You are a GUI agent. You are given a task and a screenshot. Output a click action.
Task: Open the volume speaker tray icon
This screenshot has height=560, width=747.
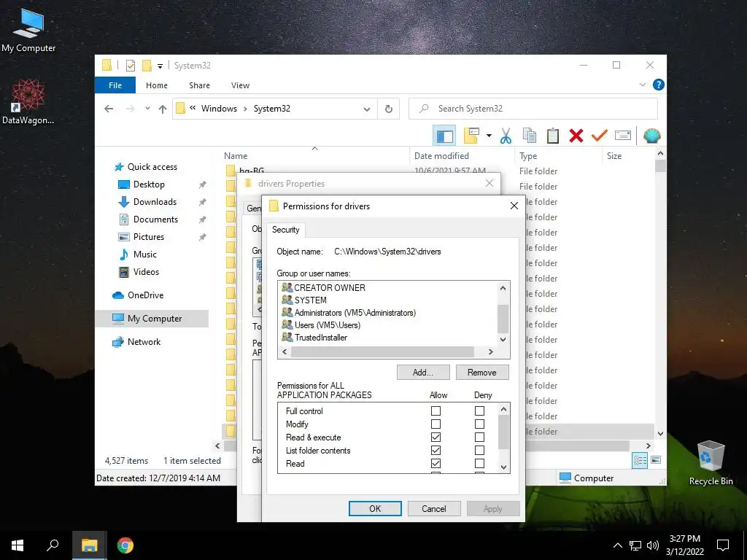pos(653,545)
